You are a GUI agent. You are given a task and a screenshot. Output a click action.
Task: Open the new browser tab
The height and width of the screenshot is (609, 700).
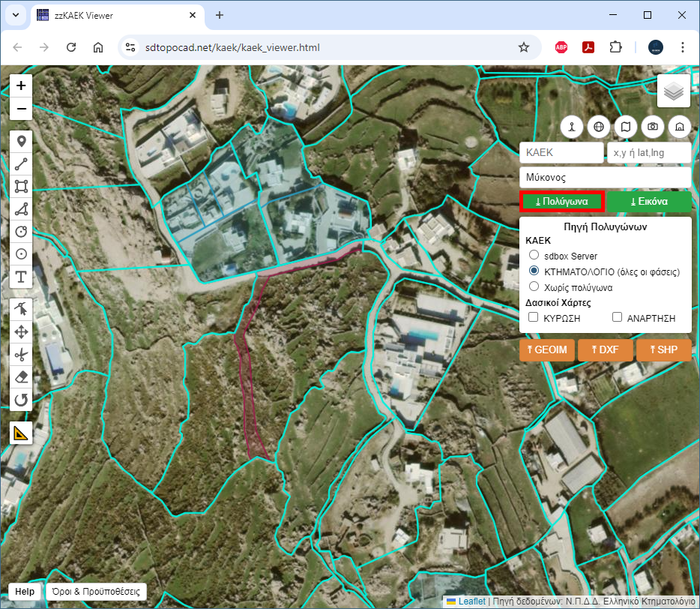point(220,15)
